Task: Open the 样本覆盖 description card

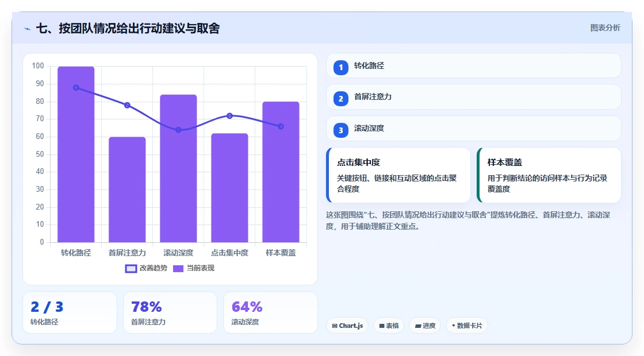Action: point(549,175)
